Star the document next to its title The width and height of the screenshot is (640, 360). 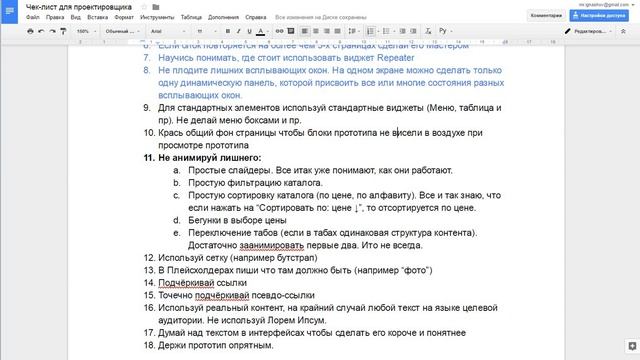(x=144, y=7)
